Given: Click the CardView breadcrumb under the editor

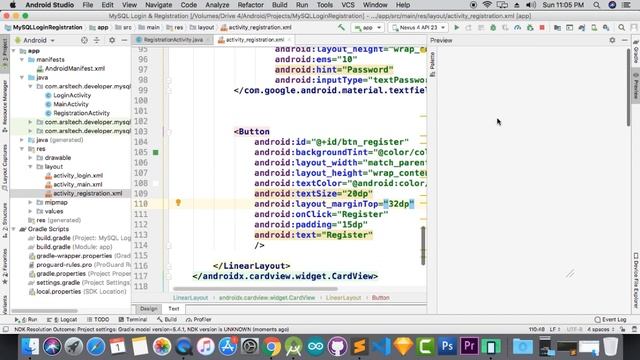Looking at the screenshot, I should 267,298.
